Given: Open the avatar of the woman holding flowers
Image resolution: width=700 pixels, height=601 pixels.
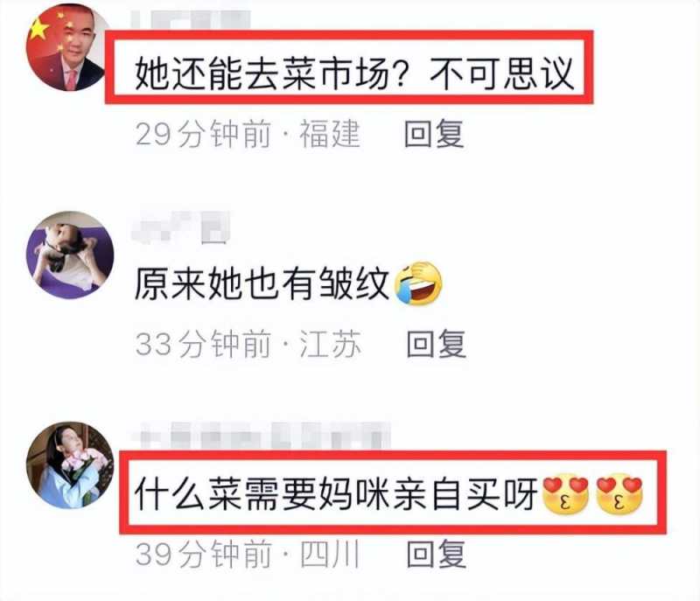Looking at the screenshot, I should pos(70,465).
